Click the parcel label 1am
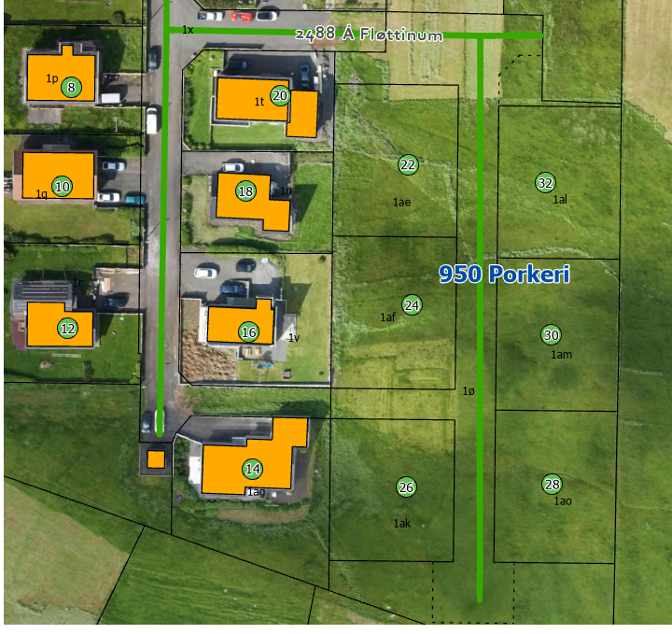This screenshot has height=634, width=672. 561,355
